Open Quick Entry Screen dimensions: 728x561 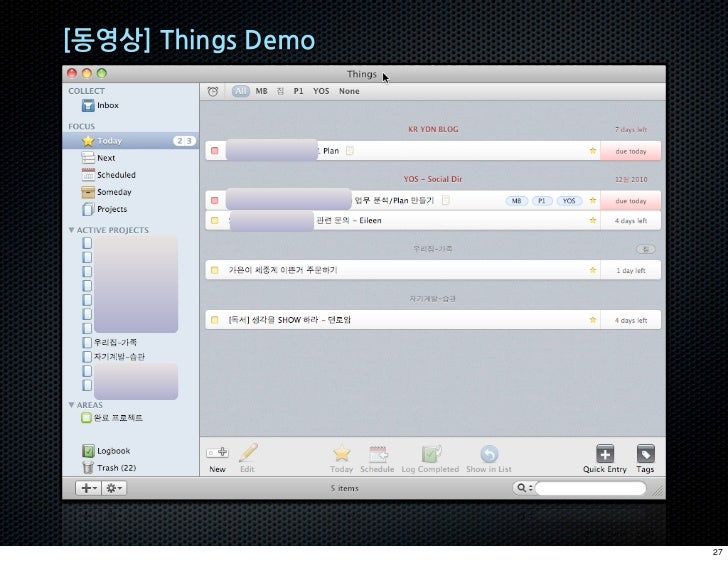point(605,454)
